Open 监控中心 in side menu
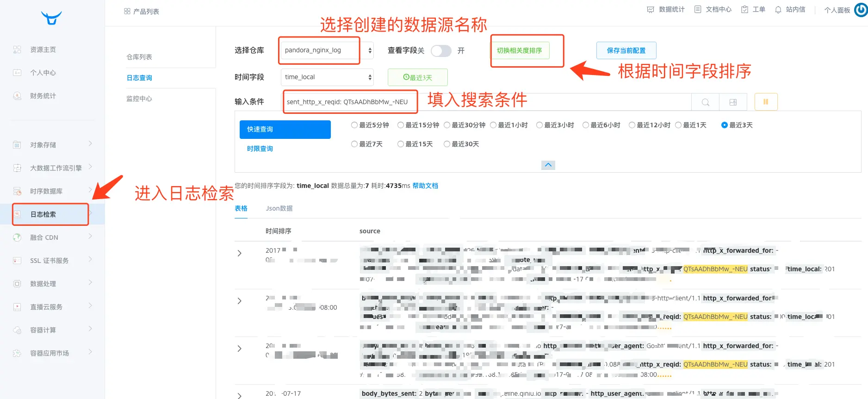The width and height of the screenshot is (868, 399). [139, 99]
